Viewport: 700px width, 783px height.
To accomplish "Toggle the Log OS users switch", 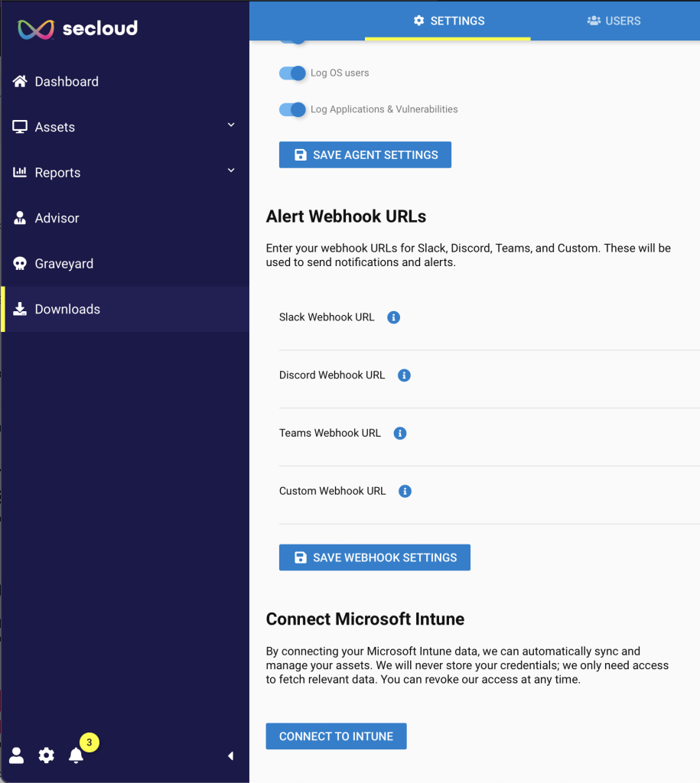I will (292, 73).
